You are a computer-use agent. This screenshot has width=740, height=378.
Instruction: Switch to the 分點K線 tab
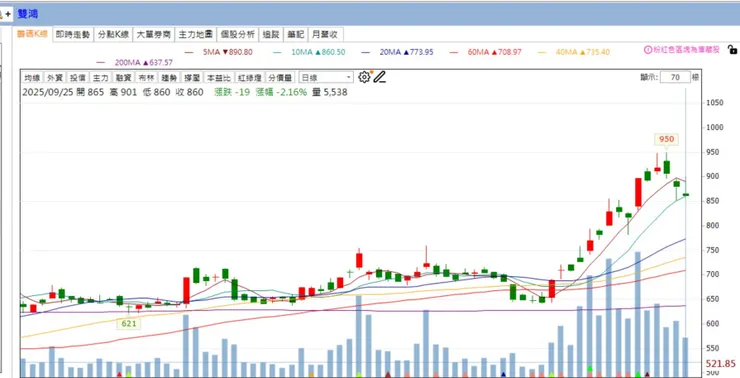(113, 34)
